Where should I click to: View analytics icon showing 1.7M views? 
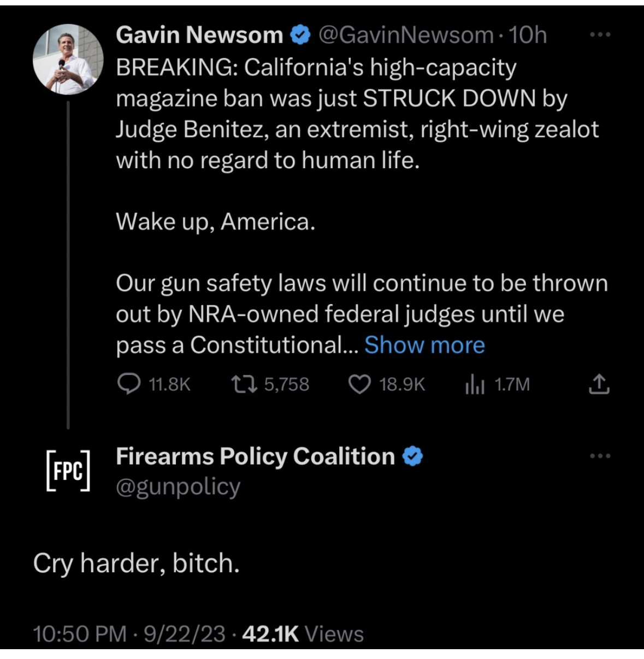(x=475, y=385)
